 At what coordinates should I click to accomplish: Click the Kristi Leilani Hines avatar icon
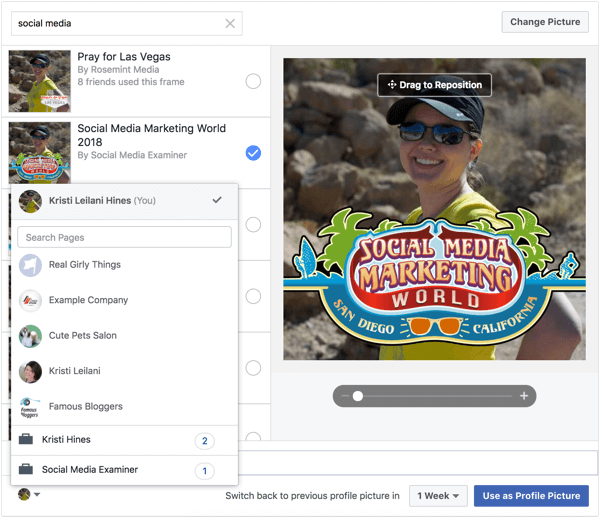[30, 201]
